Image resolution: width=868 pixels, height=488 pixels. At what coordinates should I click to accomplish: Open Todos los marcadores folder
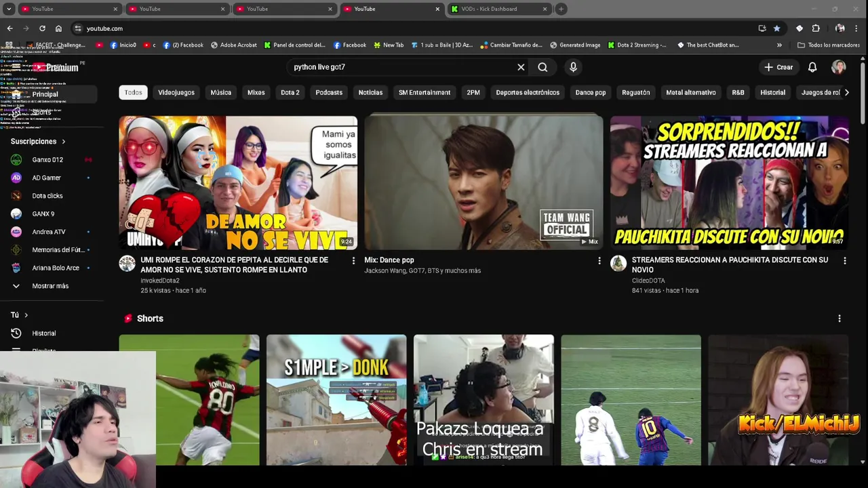(829, 45)
